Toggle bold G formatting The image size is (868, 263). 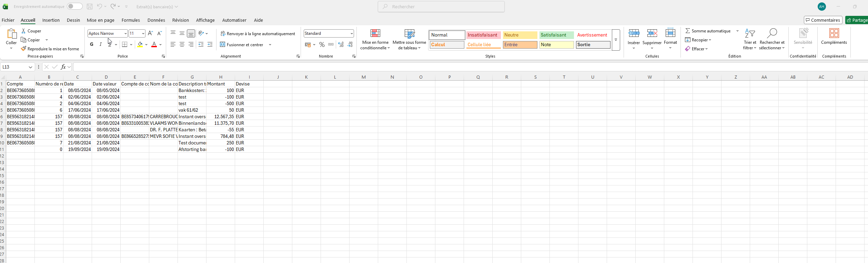pyautogui.click(x=92, y=44)
